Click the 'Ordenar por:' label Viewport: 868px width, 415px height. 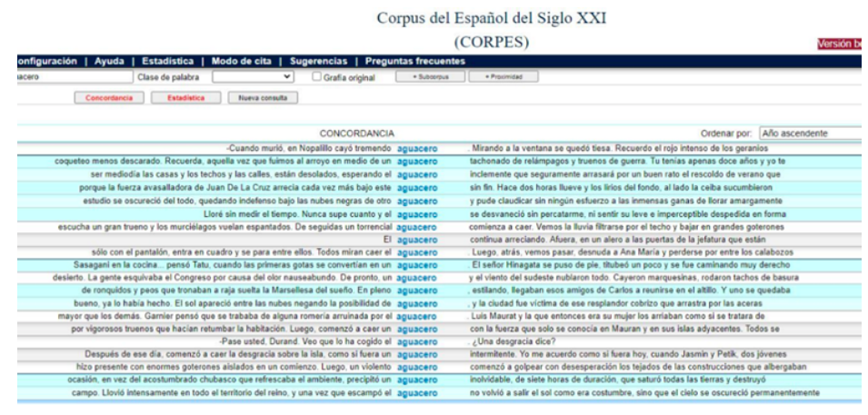tap(726, 133)
